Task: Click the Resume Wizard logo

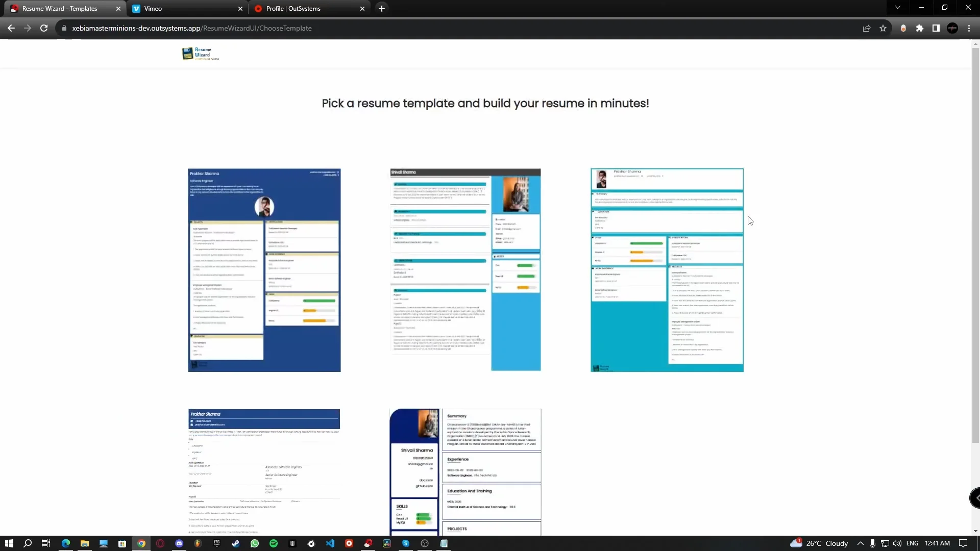Action: pyautogui.click(x=201, y=54)
